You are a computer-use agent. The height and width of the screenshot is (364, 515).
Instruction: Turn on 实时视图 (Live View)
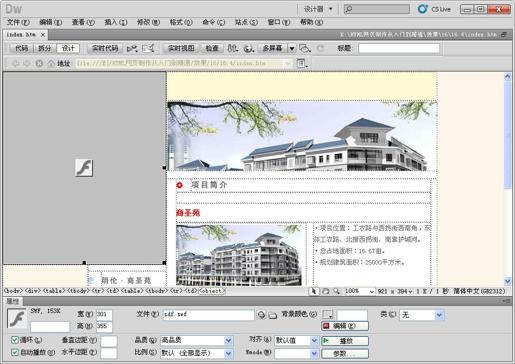pyautogui.click(x=181, y=48)
